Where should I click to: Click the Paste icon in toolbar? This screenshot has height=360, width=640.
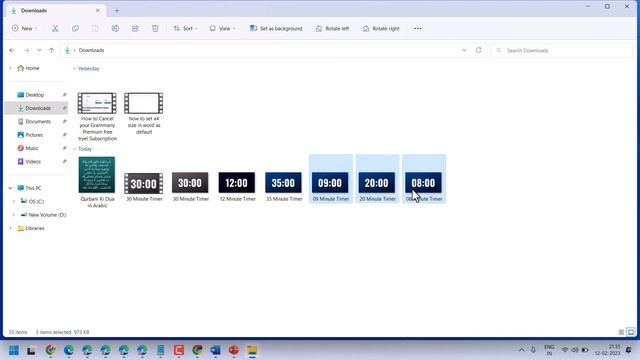click(x=95, y=29)
